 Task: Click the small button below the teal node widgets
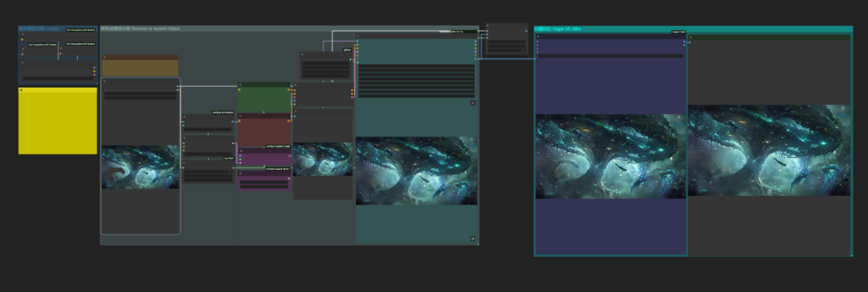[473, 102]
